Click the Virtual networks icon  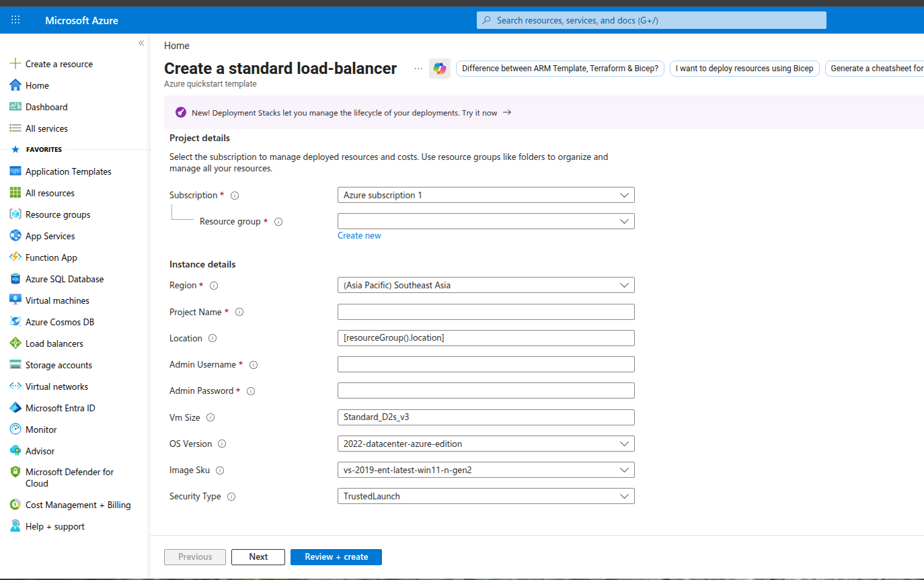[15, 386]
